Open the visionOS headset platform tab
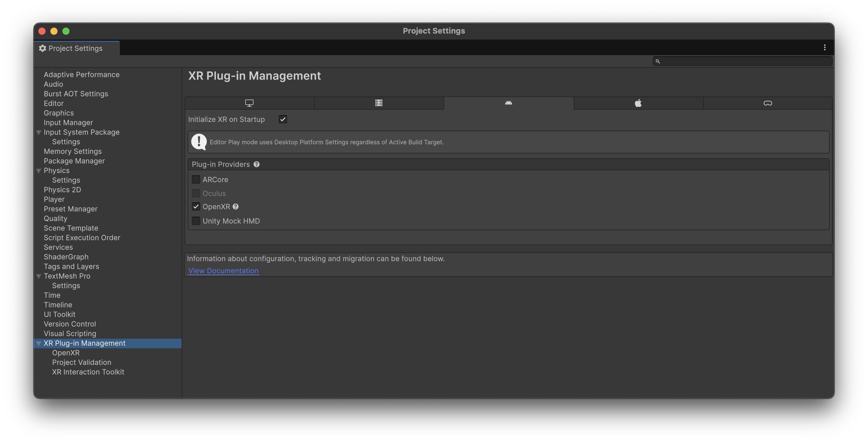The width and height of the screenshot is (868, 443). click(x=768, y=103)
